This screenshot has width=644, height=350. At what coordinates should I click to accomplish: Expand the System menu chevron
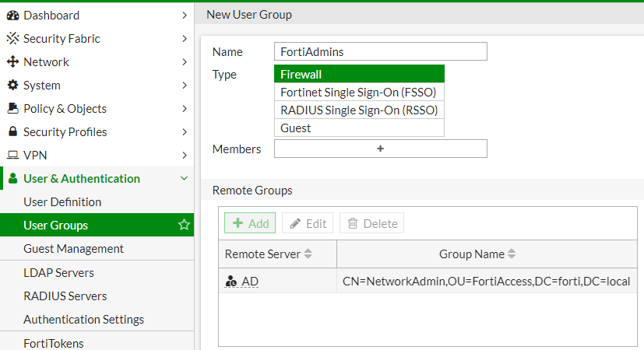[185, 86]
